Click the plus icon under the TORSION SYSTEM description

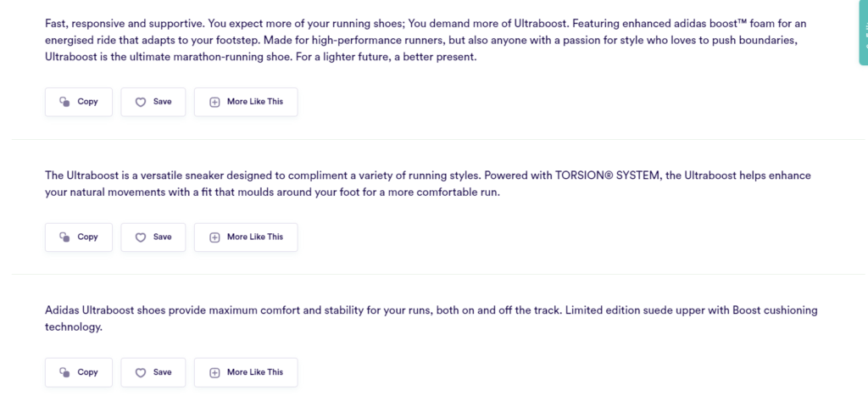[214, 237]
